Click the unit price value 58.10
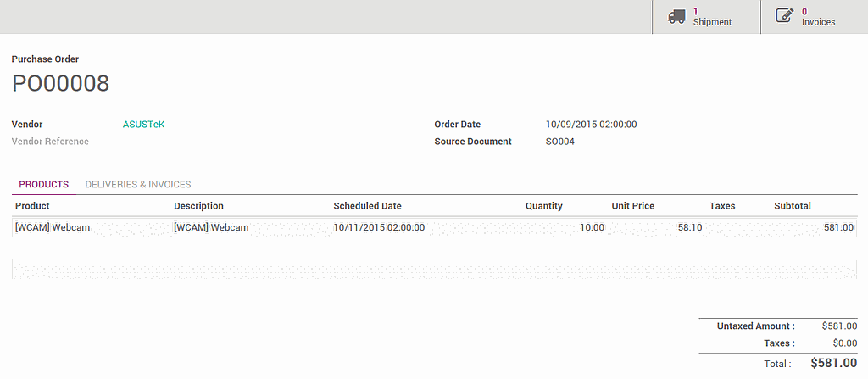This screenshot has width=868, height=379. click(690, 227)
